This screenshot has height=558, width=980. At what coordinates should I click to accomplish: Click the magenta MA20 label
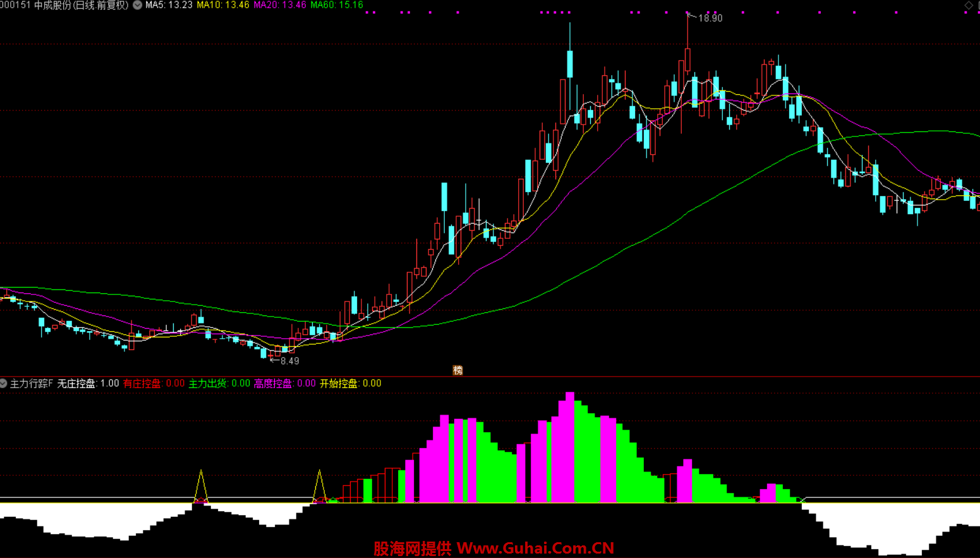[x=280, y=5]
